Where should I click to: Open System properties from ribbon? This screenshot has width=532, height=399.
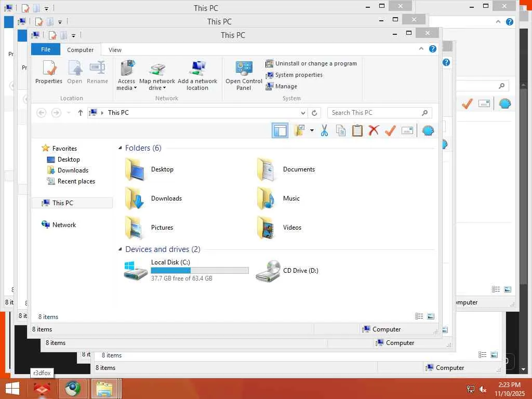[x=294, y=75]
